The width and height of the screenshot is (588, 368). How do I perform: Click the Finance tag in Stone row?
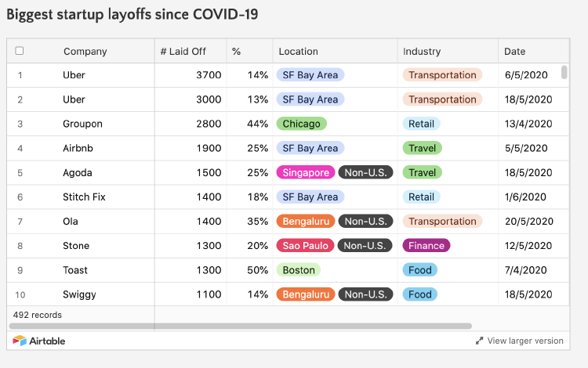pyautogui.click(x=426, y=245)
